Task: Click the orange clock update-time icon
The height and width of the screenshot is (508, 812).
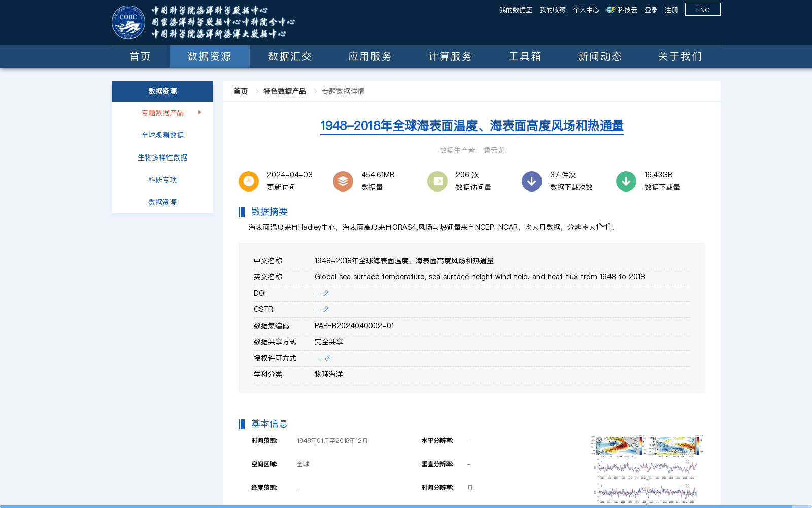Action: click(249, 181)
